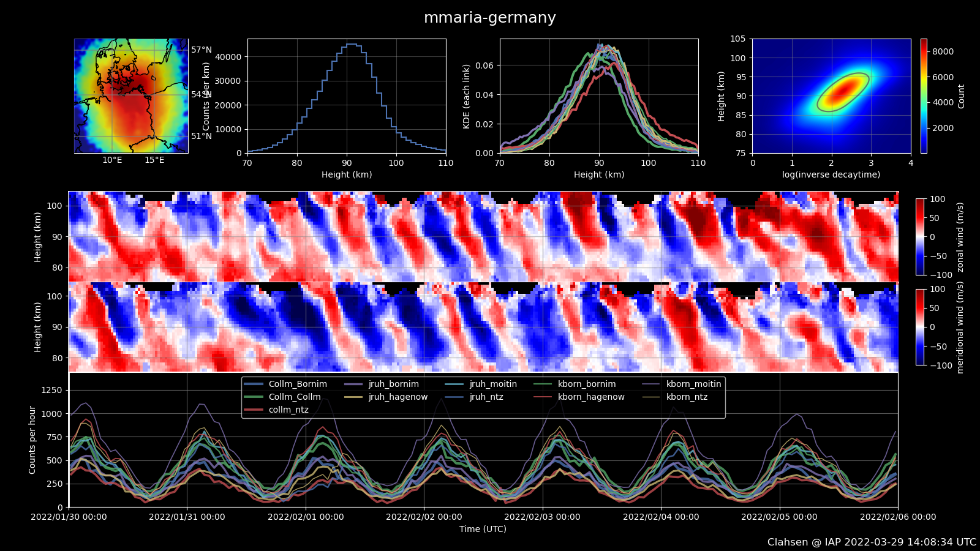Click the "10°E" longitude label on map

pos(112,160)
